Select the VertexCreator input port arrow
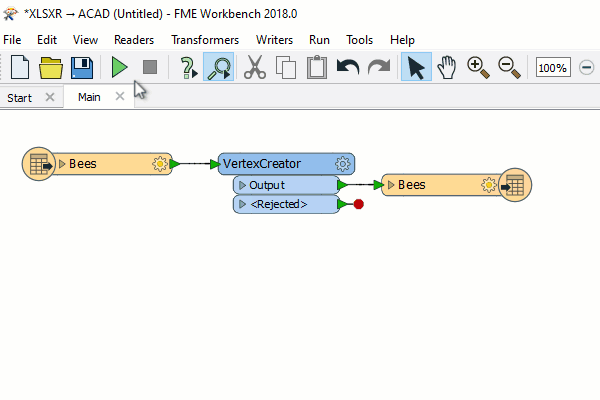Image resolution: width=600 pixels, height=400 pixels. point(215,164)
